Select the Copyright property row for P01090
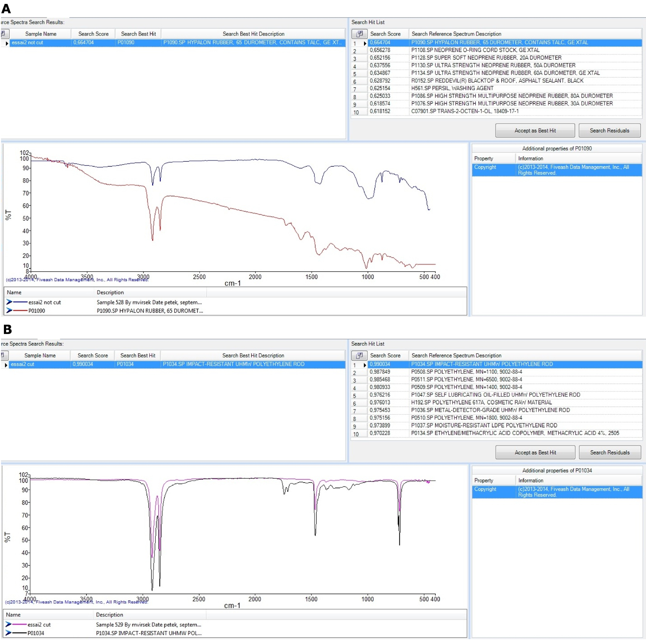This screenshot has height=644, width=646. pos(557,170)
